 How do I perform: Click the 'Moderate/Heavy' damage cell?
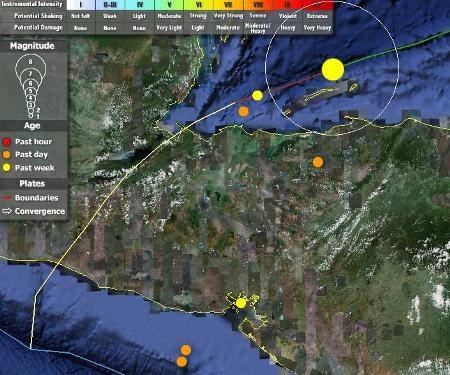[258, 28]
